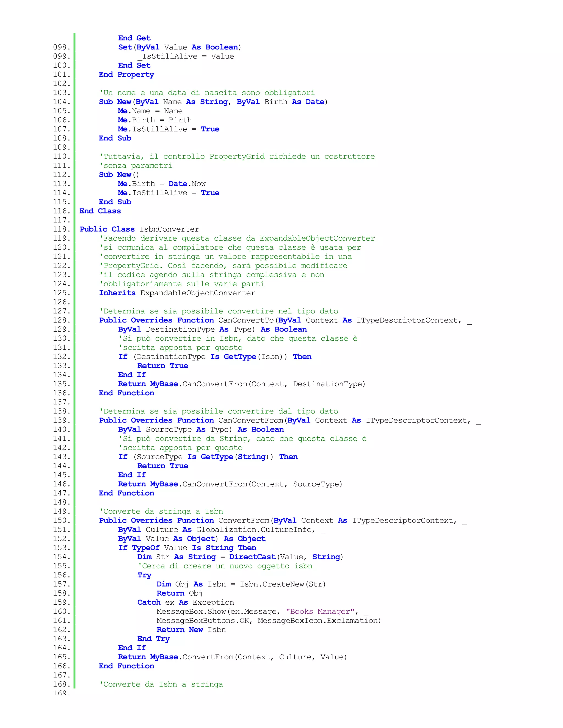Click 'Sub New(ByVal Name As String' line
This screenshot has width=563, height=728.
(213, 102)
